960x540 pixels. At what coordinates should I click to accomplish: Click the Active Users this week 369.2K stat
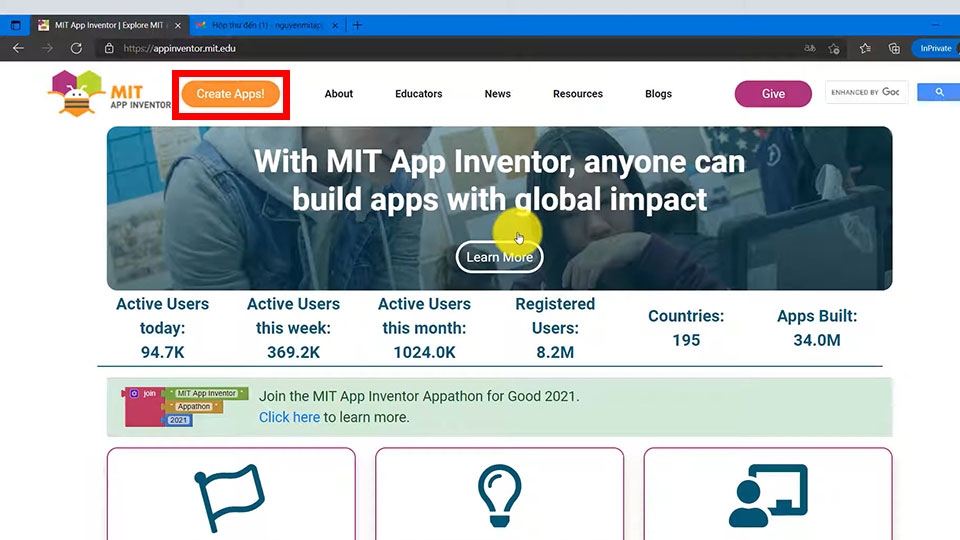(293, 328)
